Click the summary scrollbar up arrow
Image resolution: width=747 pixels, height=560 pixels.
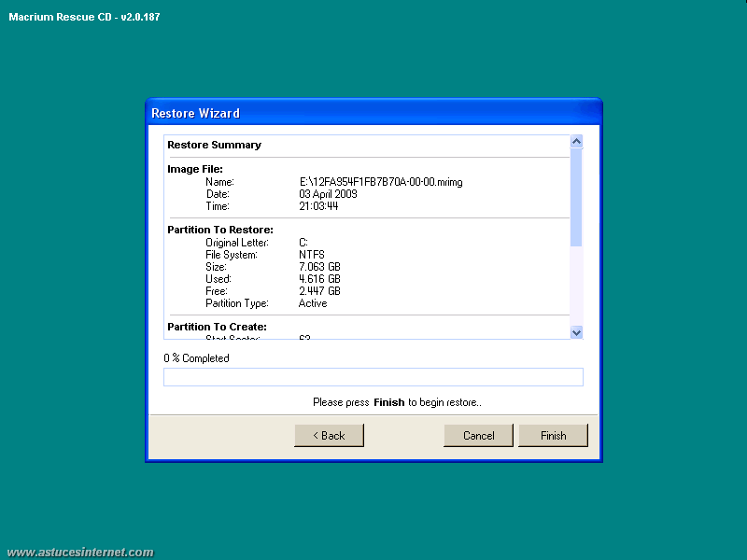pos(576,142)
